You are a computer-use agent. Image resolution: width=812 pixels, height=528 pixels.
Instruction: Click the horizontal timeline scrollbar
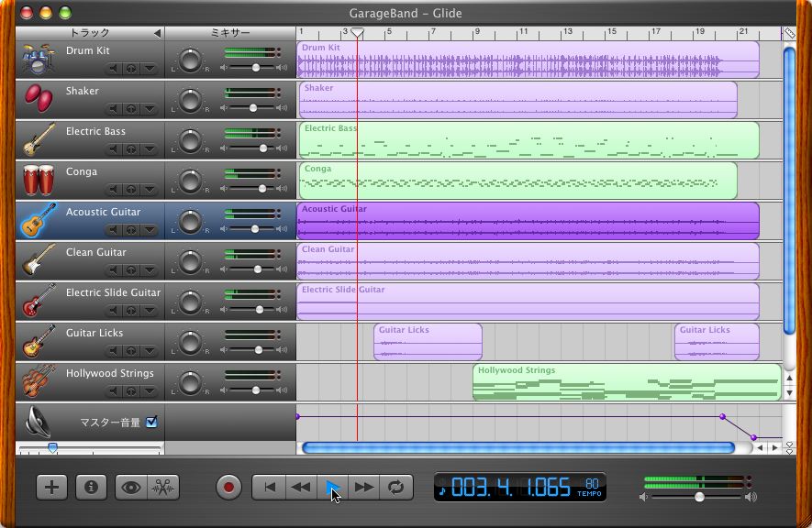518,448
